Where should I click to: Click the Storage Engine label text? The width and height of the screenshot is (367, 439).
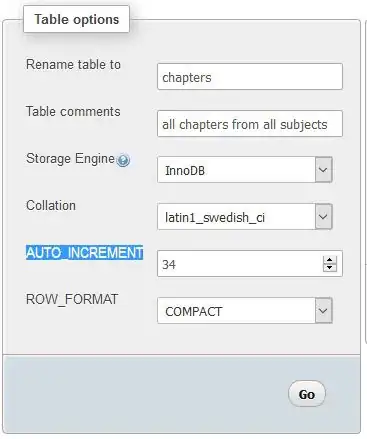click(x=70, y=159)
